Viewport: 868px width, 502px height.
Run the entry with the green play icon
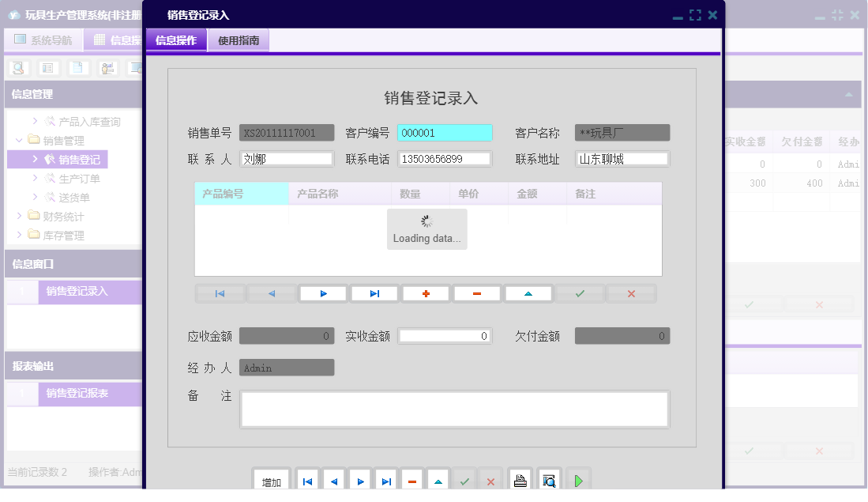point(577,478)
